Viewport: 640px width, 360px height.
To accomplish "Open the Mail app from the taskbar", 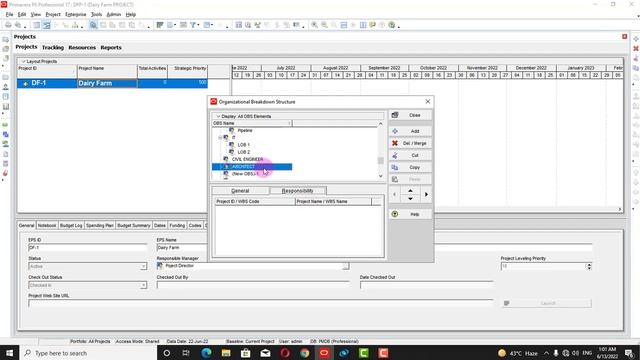I will click(x=265, y=353).
